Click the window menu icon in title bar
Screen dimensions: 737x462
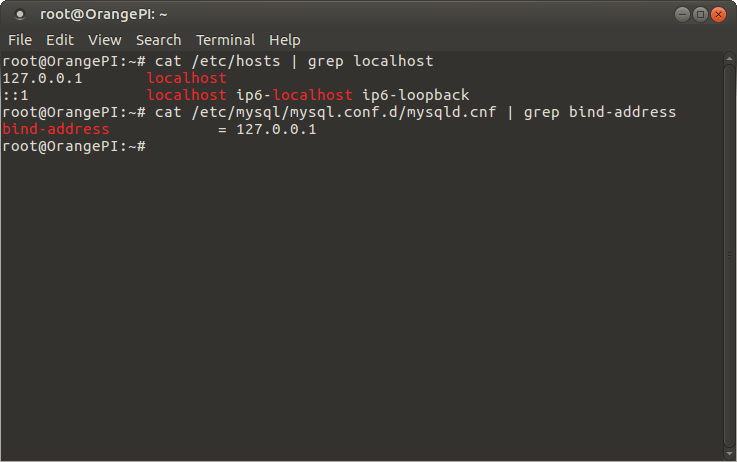pos(20,15)
